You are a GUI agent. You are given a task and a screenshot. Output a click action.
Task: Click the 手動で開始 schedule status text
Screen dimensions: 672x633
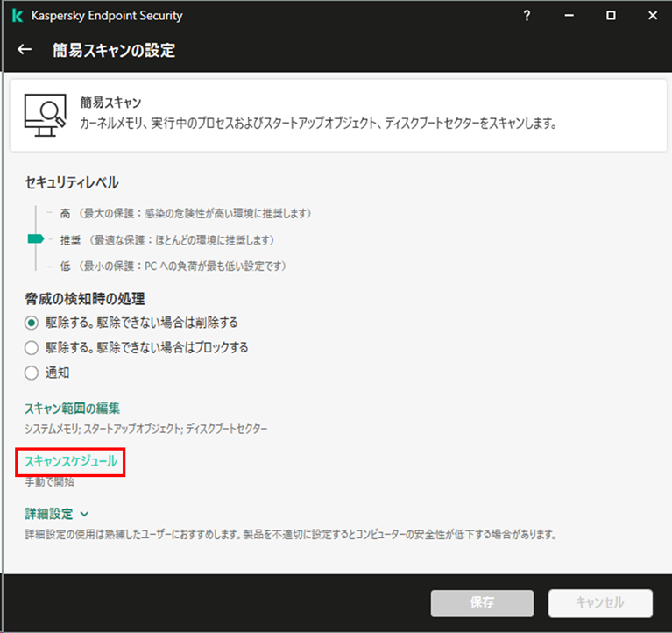point(49,482)
